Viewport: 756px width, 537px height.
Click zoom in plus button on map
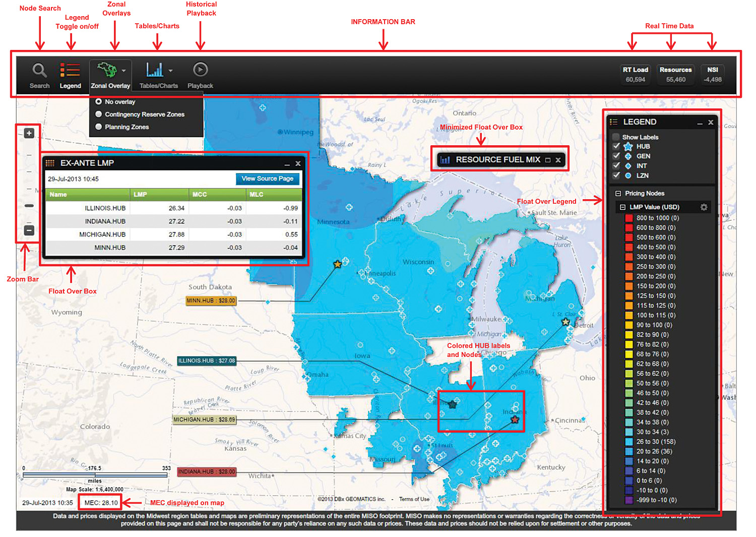click(29, 133)
